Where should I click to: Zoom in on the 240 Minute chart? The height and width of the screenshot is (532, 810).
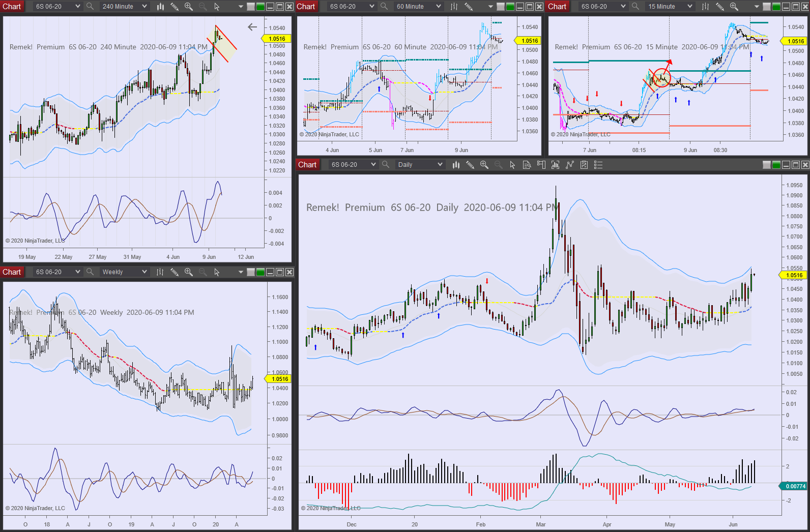[x=189, y=7]
